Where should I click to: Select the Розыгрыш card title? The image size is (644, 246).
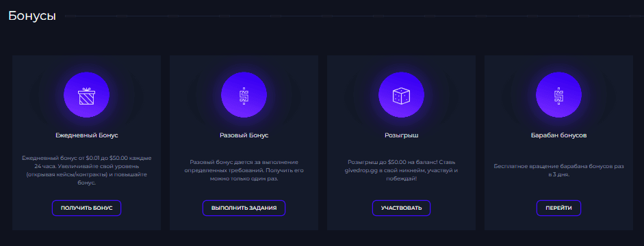coord(401,135)
